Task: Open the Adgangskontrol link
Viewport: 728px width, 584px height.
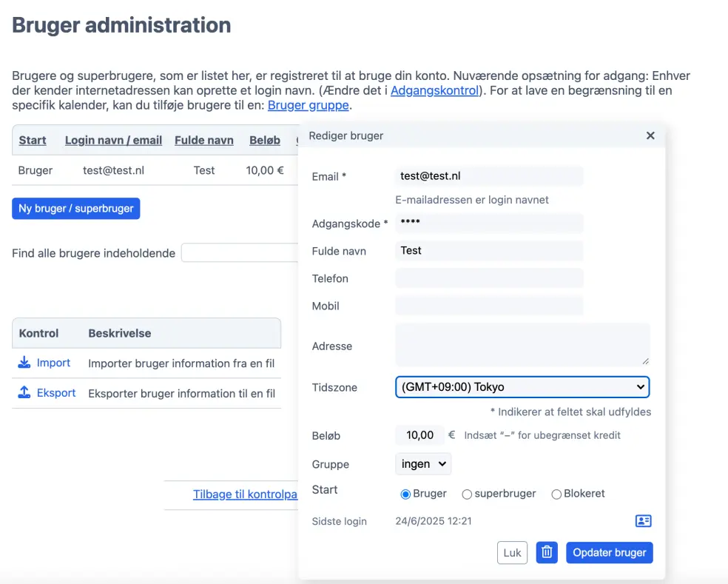Action: (435, 90)
